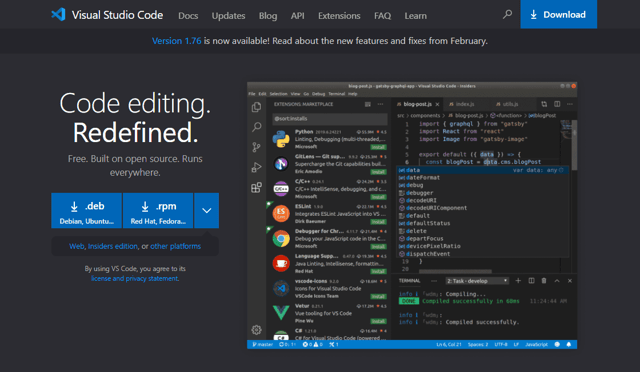Viewport: 640px width, 372px height.
Task: Open the Updates nav item
Action: coord(228,16)
